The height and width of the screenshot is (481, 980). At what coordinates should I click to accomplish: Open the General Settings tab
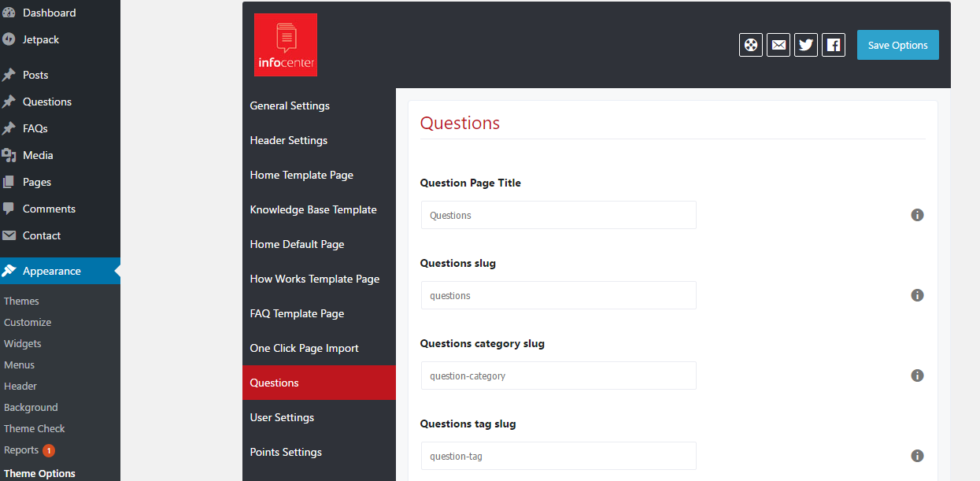point(290,105)
